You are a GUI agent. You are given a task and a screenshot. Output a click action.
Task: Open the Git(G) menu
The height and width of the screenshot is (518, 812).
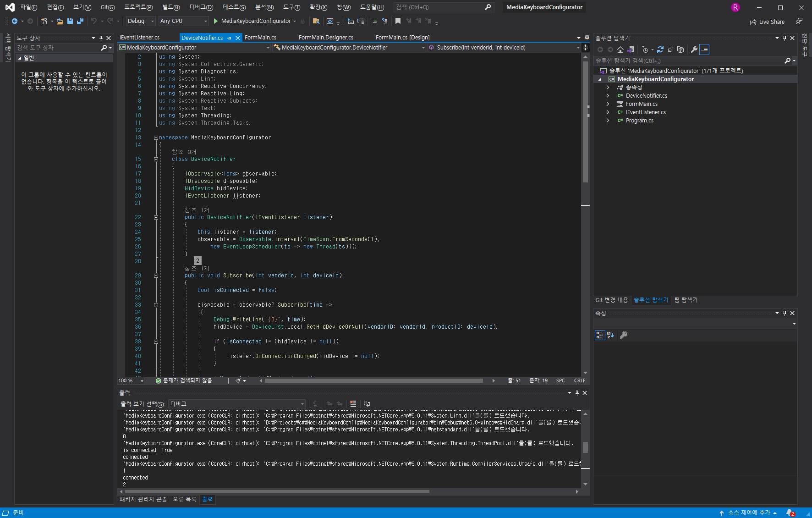click(x=108, y=7)
